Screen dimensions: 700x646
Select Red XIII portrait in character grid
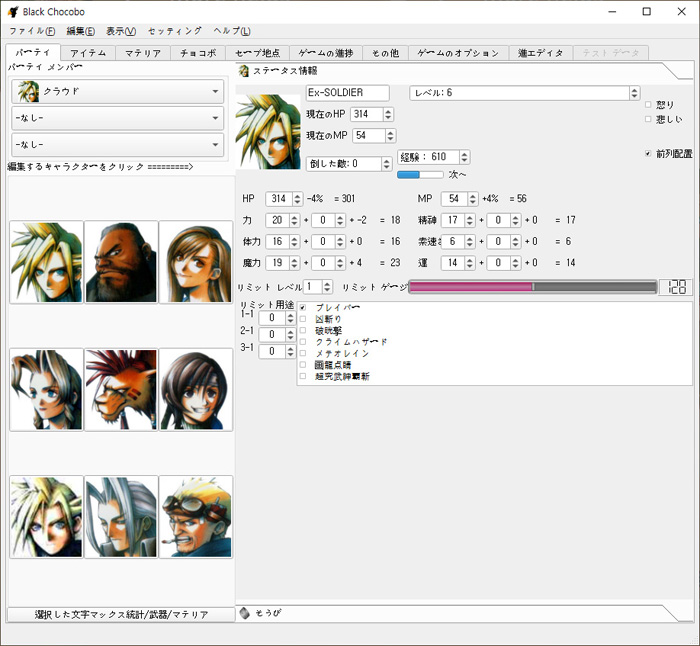[x=121, y=390]
